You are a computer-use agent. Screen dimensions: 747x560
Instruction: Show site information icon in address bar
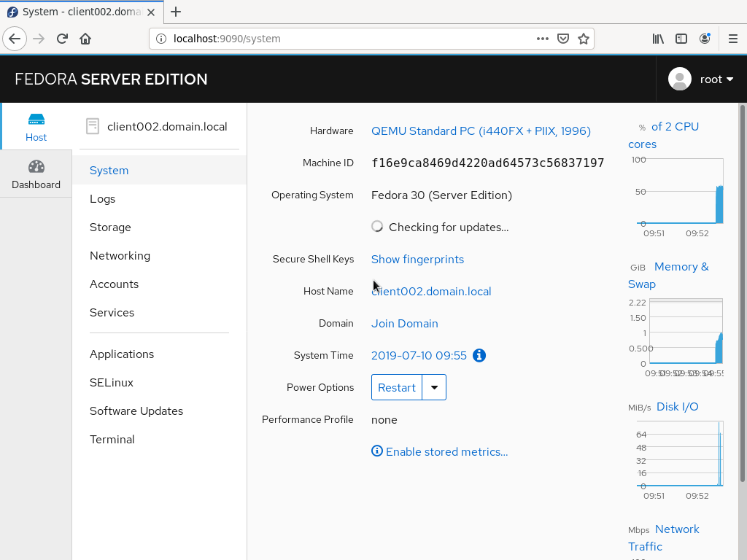pyautogui.click(x=161, y=39)
